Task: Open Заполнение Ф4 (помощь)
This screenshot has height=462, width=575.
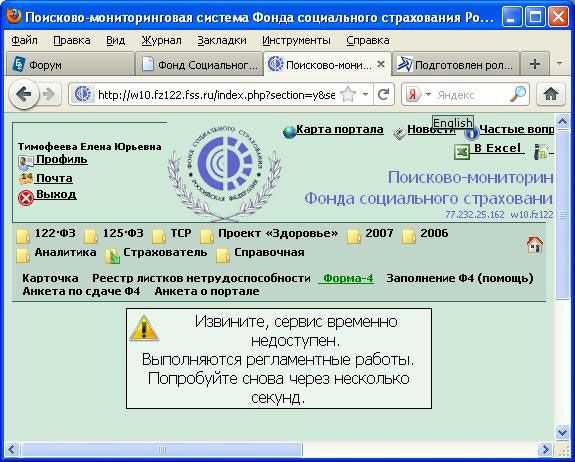Action: (460, 278)
